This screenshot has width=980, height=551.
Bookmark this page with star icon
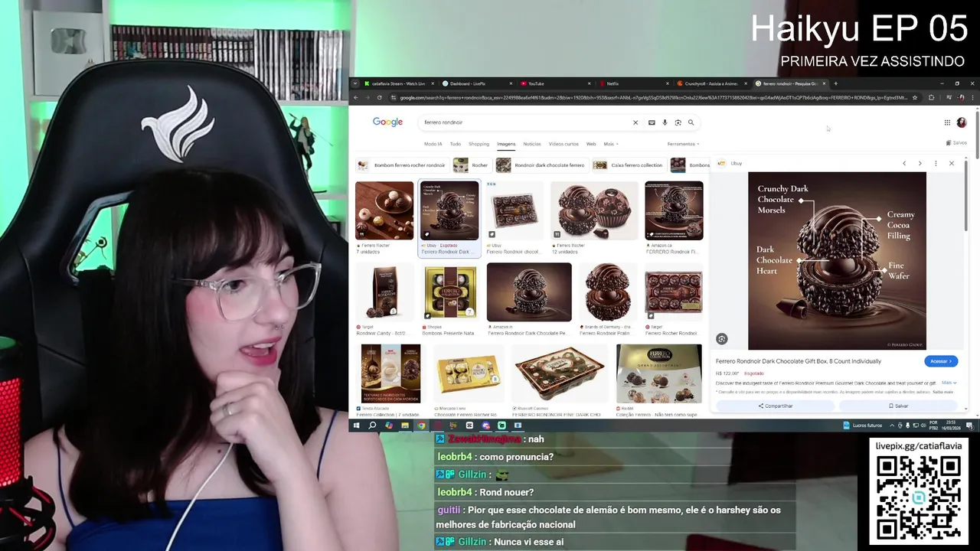point(915,97)
